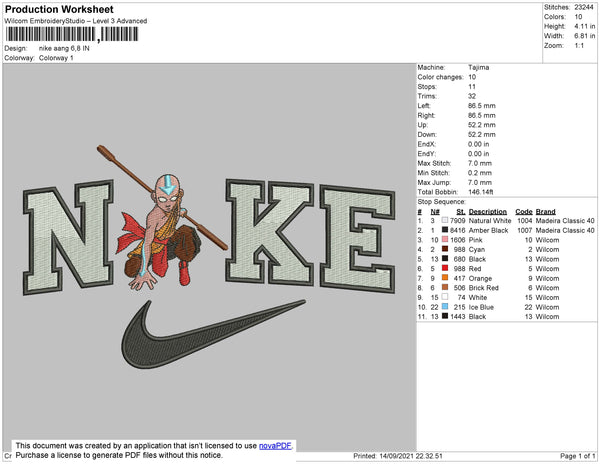
Task: Click the Total Bobbin value 146.14ft
Action: coord(481,192)
